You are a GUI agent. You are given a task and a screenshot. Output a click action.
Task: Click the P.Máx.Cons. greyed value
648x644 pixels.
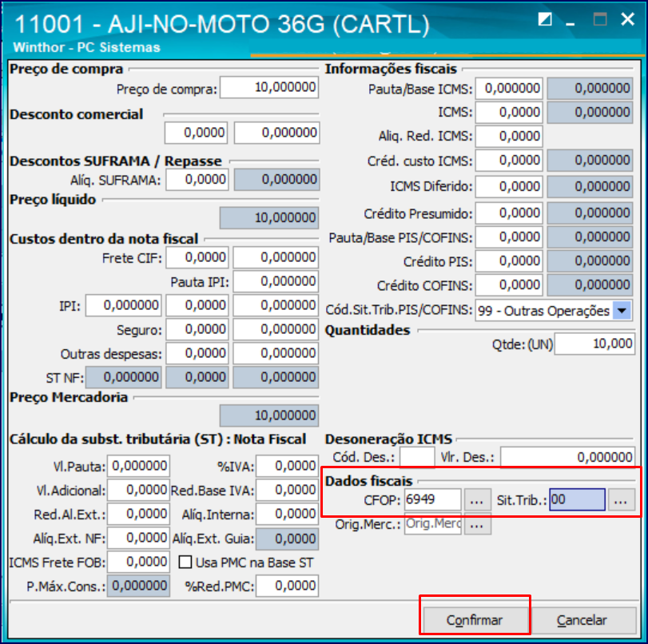[x=138, y=586]
